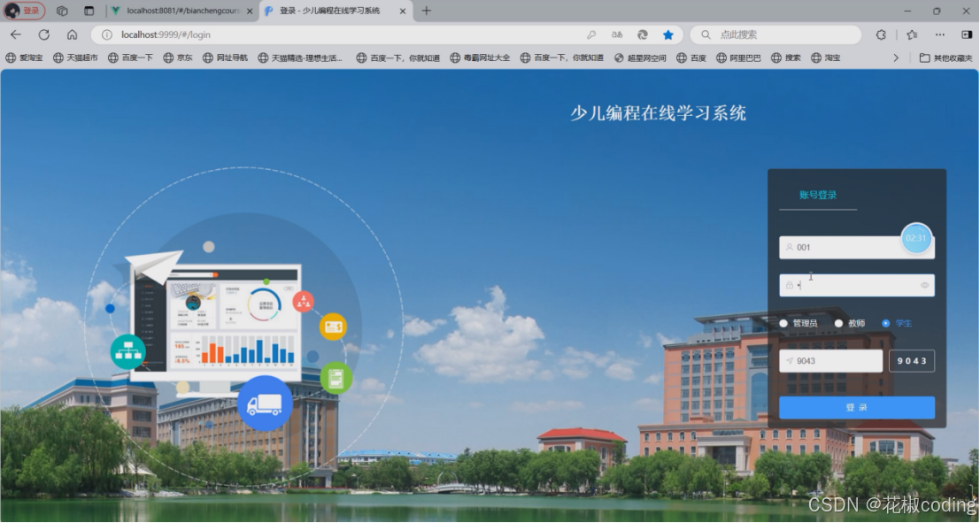Image resolution: width=980 pixels, height=523 pixels.
Task: Click the browser back arrow
Action: (x=16, y=34)
